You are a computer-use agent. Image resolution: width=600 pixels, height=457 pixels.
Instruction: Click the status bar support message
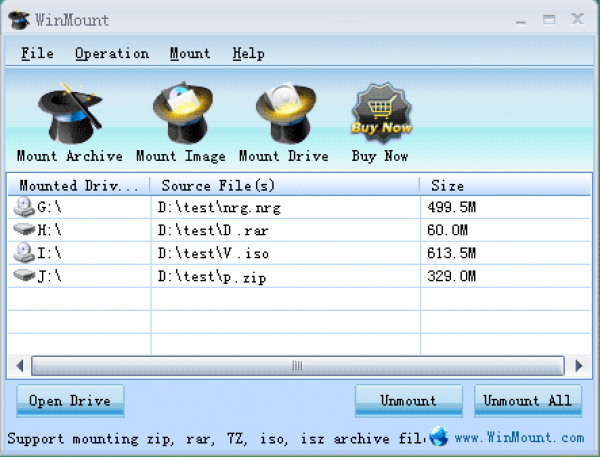pos(217,439)
